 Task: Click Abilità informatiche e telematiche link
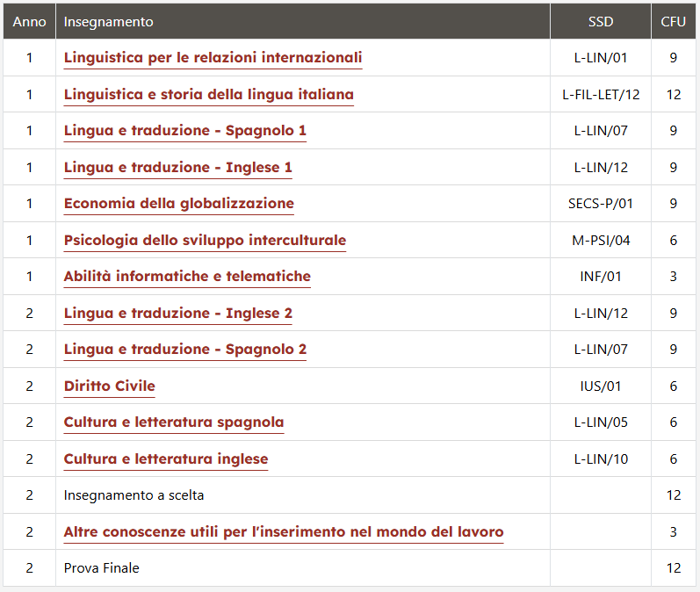187,277
